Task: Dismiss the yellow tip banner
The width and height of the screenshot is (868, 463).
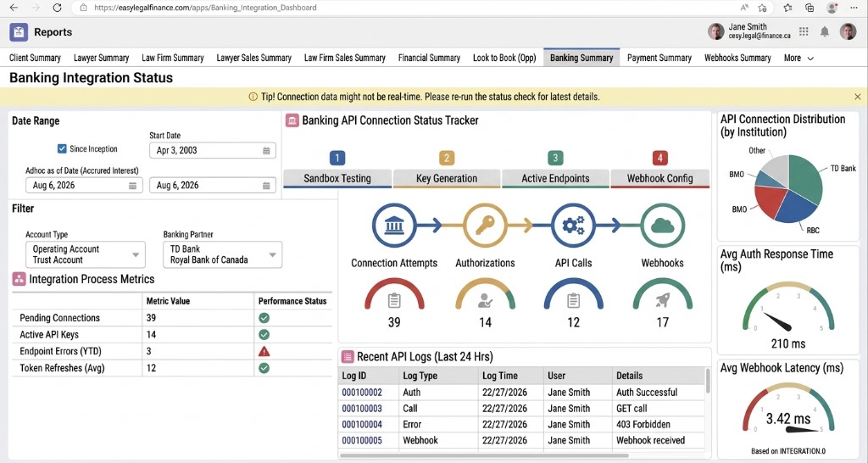Action: pyautogui.click(x=858, y=97)
